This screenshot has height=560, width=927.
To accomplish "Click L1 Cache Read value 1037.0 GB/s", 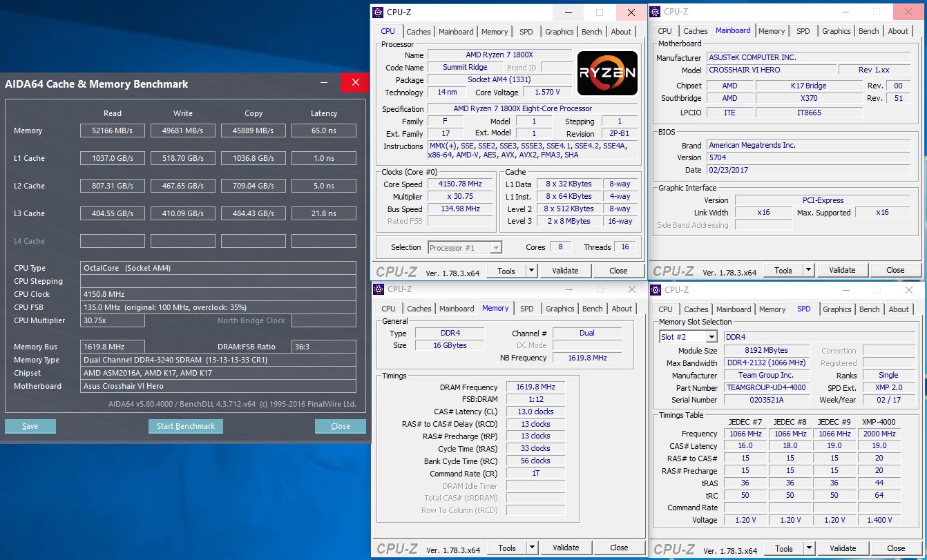I will click(113, 158).
